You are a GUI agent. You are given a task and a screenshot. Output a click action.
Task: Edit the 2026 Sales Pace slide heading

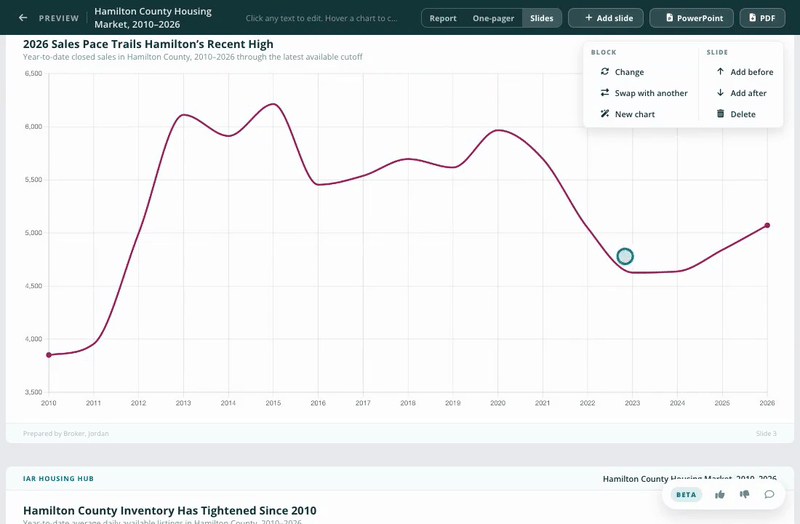pyautogui.click(x=148, y=44)
